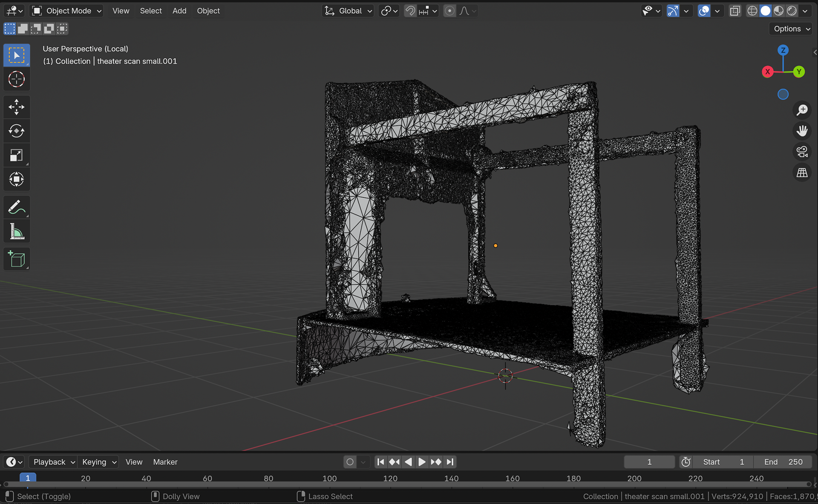Click the Start frame field
The height and width of the screenshot is (504, 818).
coord(723,462)
